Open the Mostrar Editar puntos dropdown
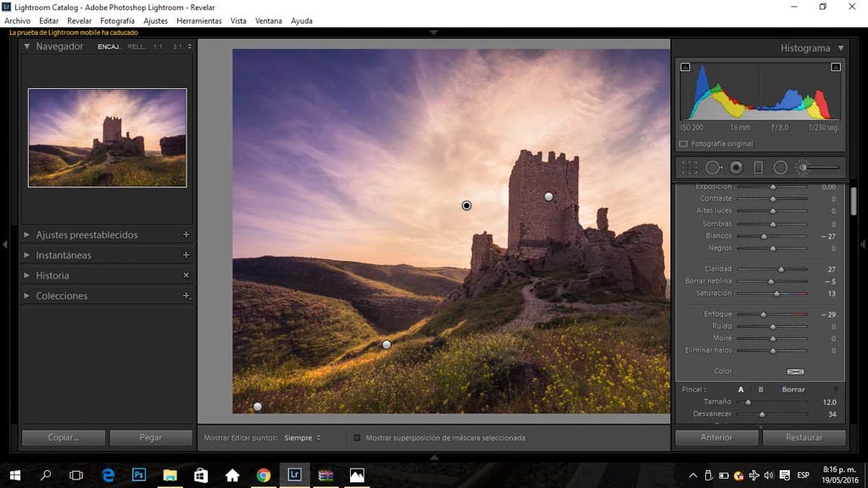This screenshot has height=488, width=868. [303, 438]
